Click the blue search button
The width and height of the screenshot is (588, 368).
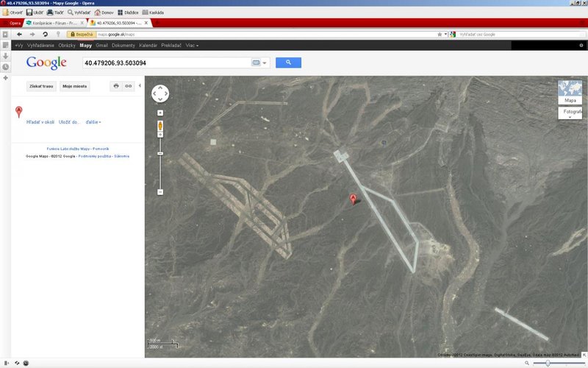click(x=288, y=63)
